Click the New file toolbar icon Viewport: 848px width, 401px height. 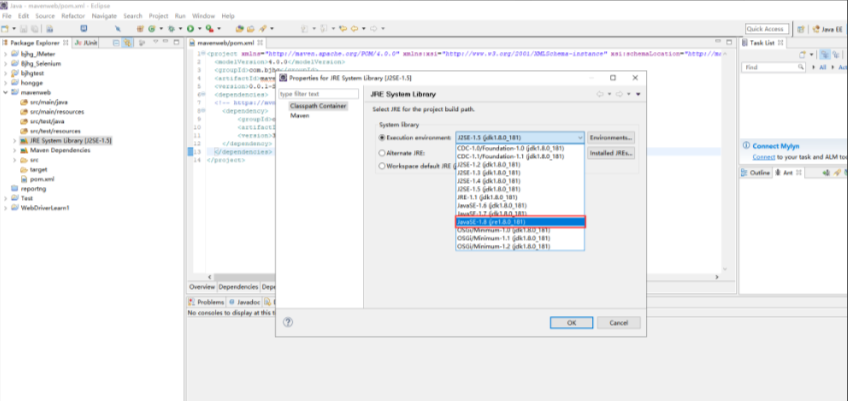(x=5, y=29)
